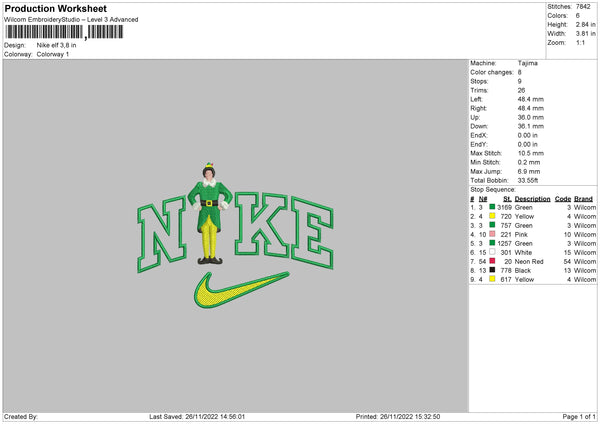Pick the yellow swatch in the 617 Yellow row

click(x=492, y=279)
